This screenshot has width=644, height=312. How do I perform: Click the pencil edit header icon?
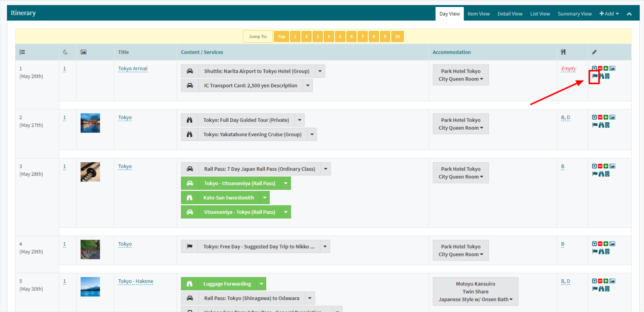pyautogui.click(x=594, y=52)
